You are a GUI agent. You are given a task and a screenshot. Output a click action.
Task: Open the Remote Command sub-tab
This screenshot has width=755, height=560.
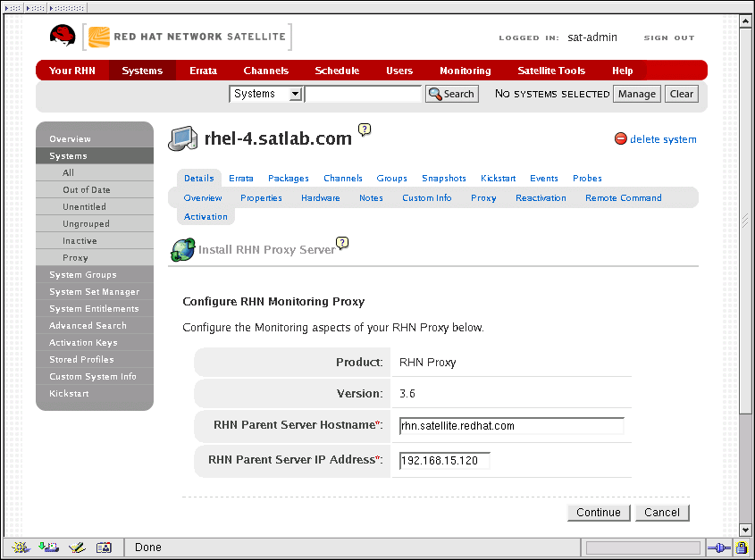(623, 198)
